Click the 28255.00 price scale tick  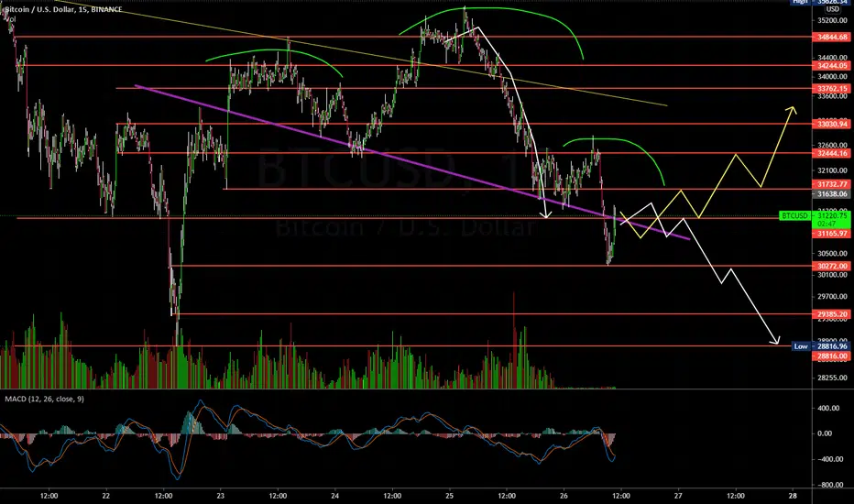point(833,378)
